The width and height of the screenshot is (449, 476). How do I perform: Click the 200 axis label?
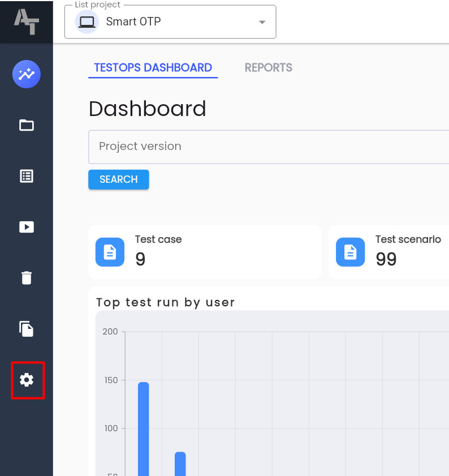click(x=110, y=332)
